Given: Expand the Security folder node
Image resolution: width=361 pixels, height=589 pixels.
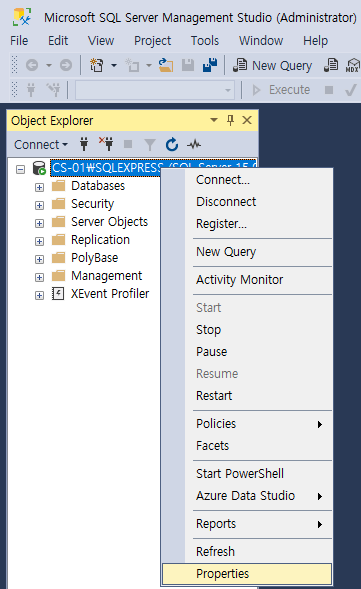Looking at the screenshot, I should tap(39, 205).
